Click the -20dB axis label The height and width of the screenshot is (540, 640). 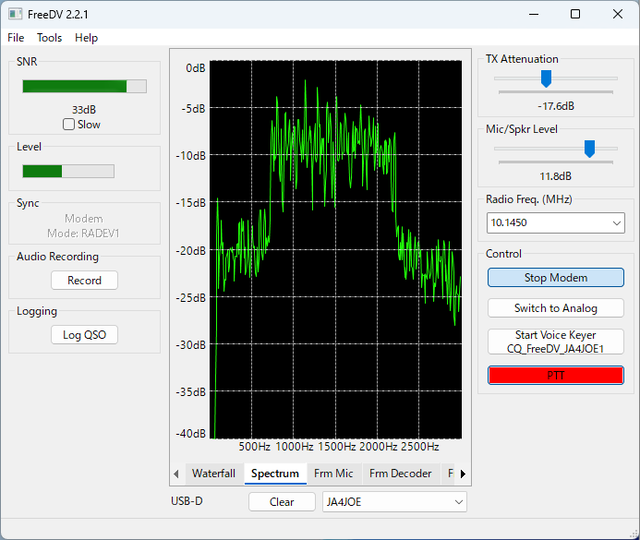coord(191,251)
